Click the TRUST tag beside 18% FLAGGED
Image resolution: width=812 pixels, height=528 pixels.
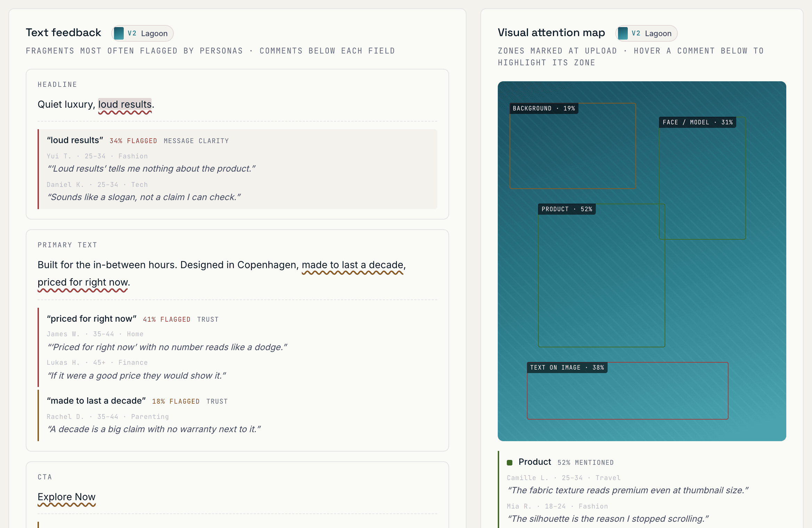[x=217, y=401]
